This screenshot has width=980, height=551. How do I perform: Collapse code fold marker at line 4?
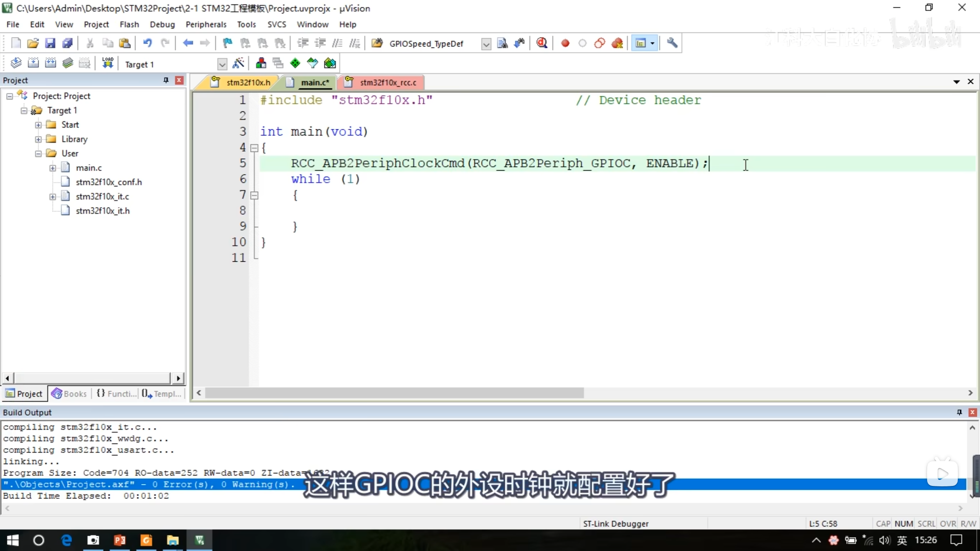(254, 148)
